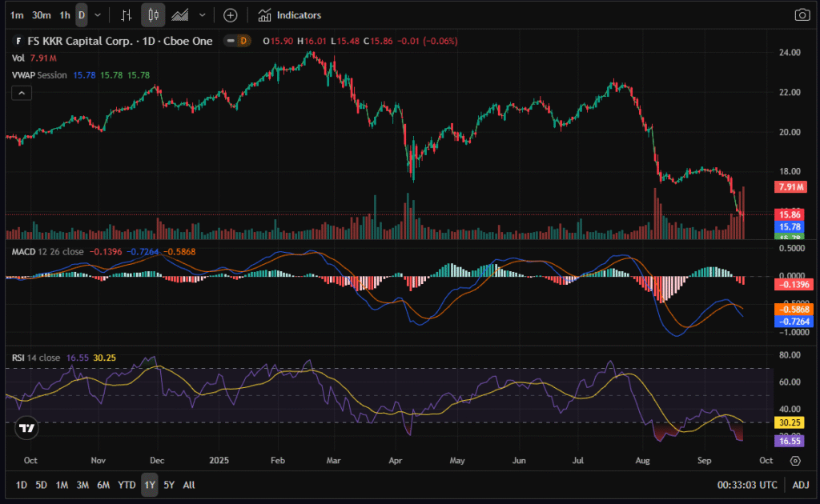Select the YTD date range tab
The height and width of the screenshot is (504, 820).
pos(127,485)
